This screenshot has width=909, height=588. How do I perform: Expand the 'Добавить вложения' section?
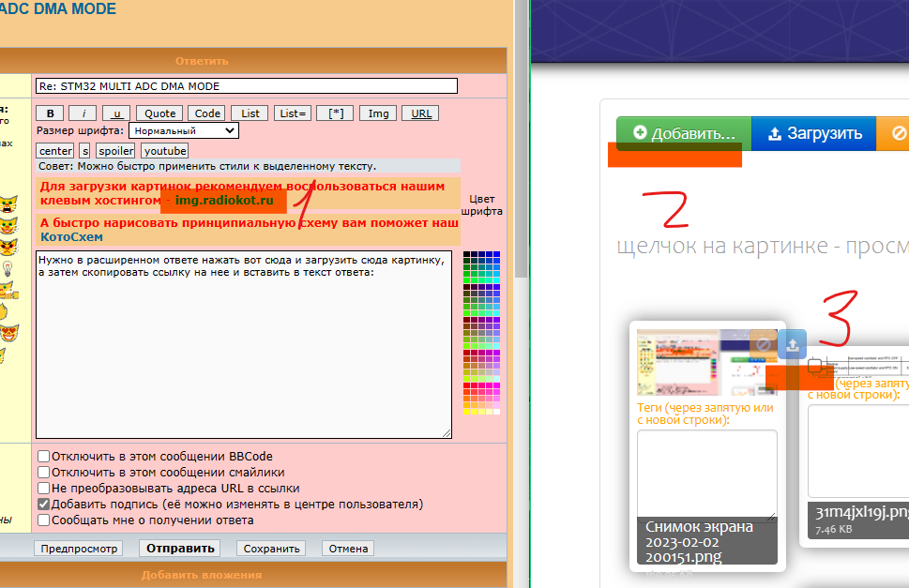click(201, 575)
